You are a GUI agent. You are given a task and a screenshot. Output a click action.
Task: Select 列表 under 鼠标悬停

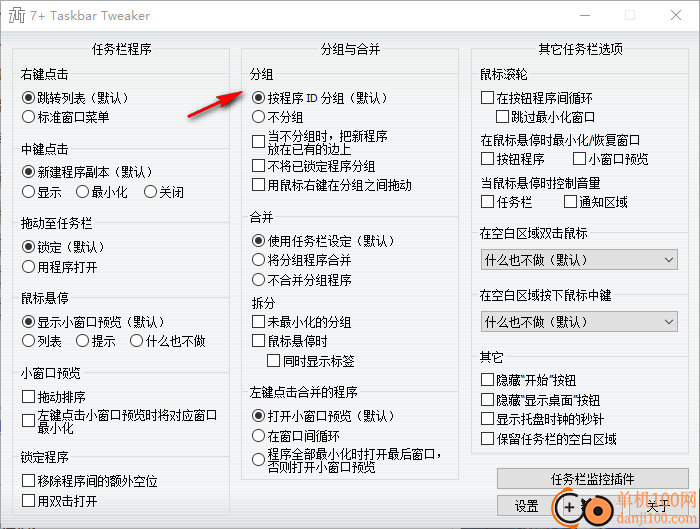tap(28, 341)
